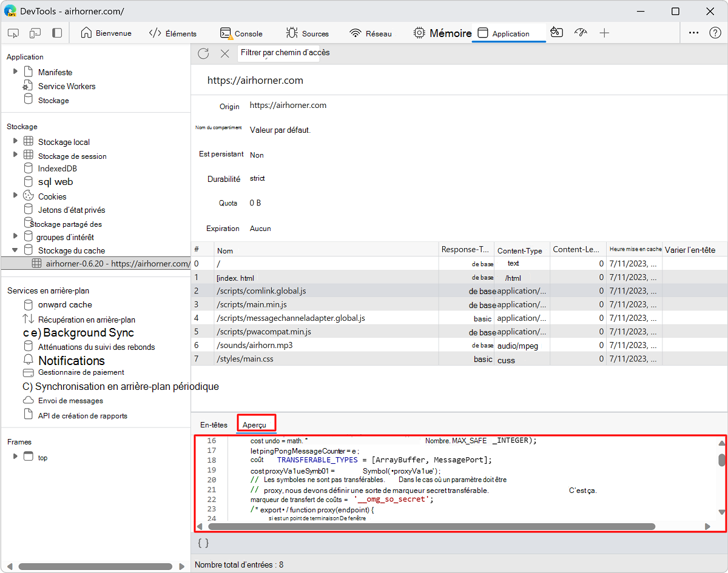Open Synchronisation en arrière-plan périodique
Screen dimensions: 728x573
(127, 386)
